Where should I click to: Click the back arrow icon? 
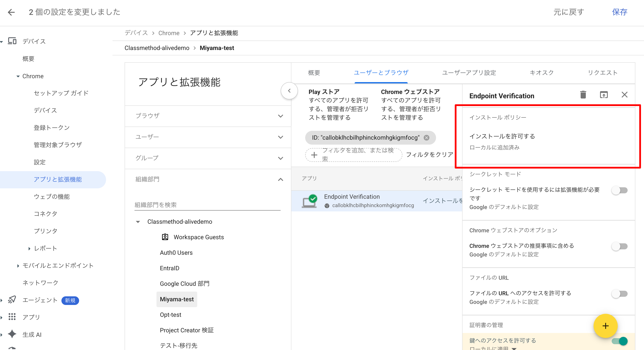click(x=11, y=12)
